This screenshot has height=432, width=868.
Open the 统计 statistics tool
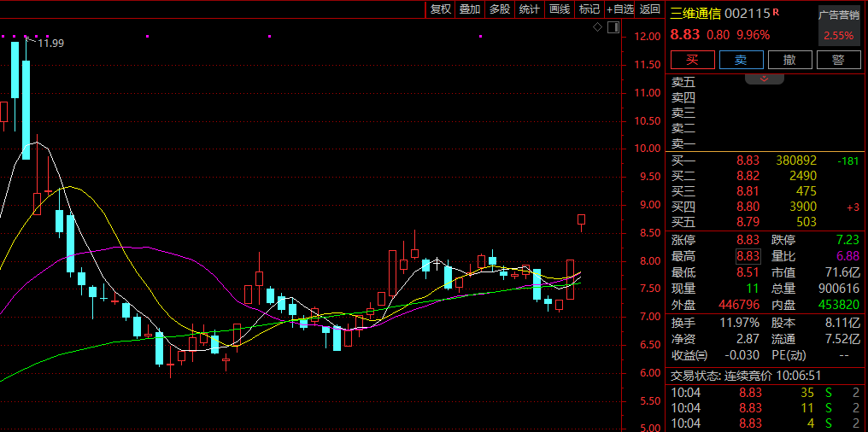(529, 9)
